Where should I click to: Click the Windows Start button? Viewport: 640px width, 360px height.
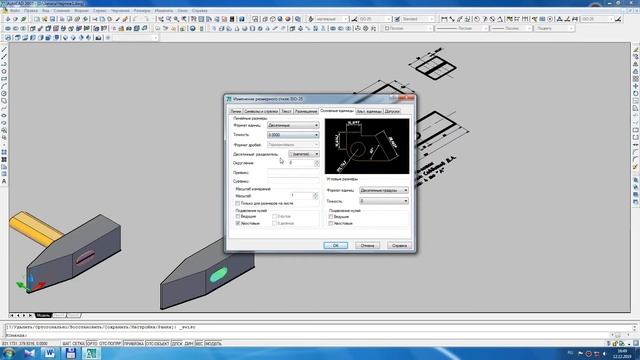[9, 353]
